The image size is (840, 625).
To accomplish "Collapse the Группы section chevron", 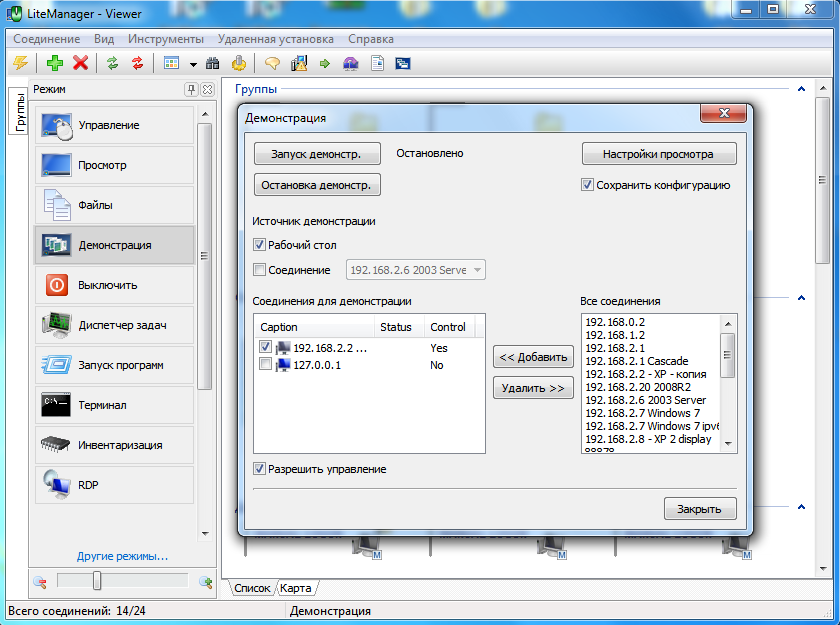I will 801,89.
